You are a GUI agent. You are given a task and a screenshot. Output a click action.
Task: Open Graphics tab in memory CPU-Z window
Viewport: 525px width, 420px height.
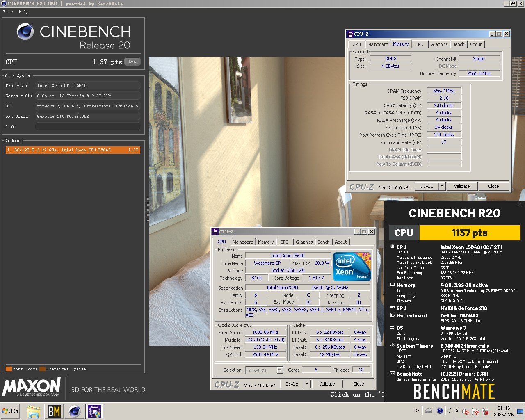coord(439,44)
